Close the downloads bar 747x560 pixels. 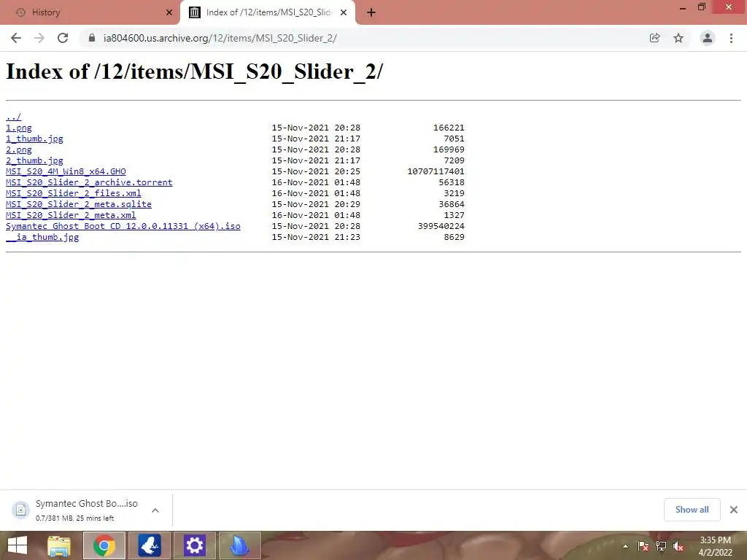pos(734,510)
